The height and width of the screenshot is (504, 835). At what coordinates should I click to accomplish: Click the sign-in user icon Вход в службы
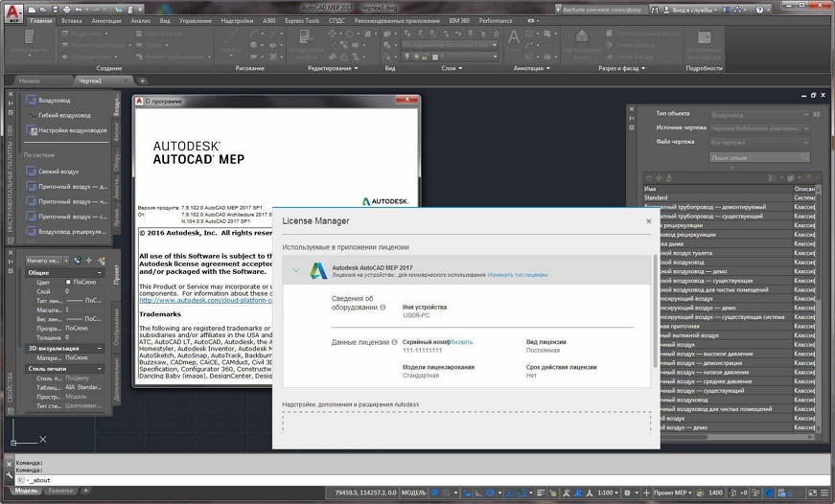click(666, 10)
